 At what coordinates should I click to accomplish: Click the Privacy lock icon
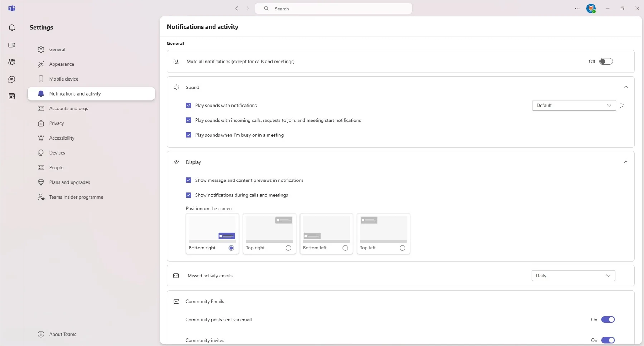pyautogui.click(x=41, y=123)
